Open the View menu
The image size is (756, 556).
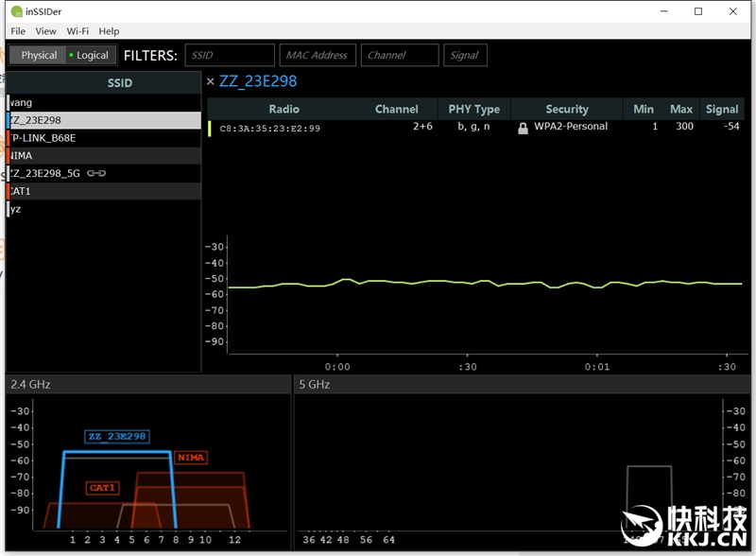point(45,31)
